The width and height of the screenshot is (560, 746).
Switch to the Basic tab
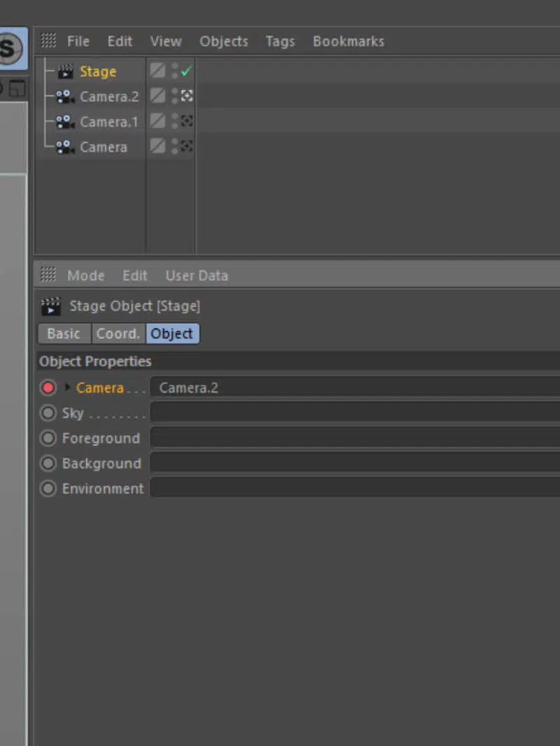click(x=64, y=334)
